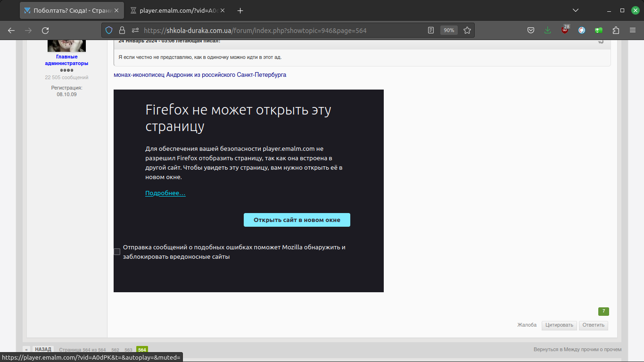Open the Firefox hamburger menu

tap(633, 30)
